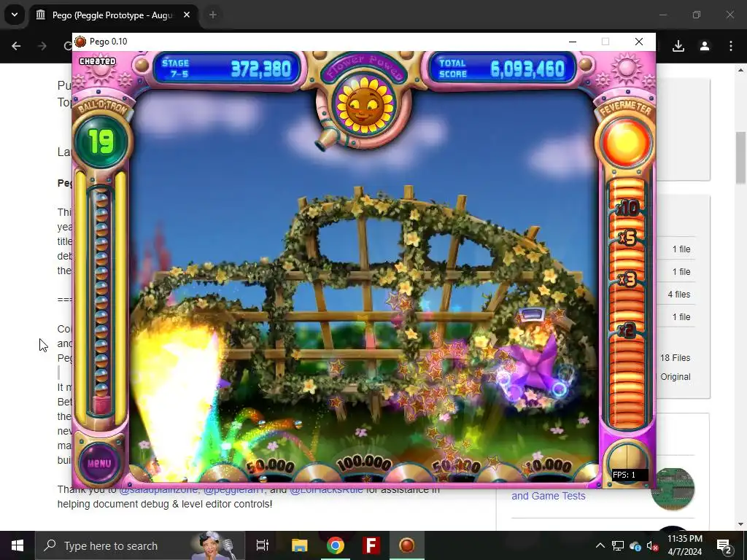747x560 pixels.
Task: Open the Chrome three-dot menu
Action: pyautogui.click(x=731, y=46)
